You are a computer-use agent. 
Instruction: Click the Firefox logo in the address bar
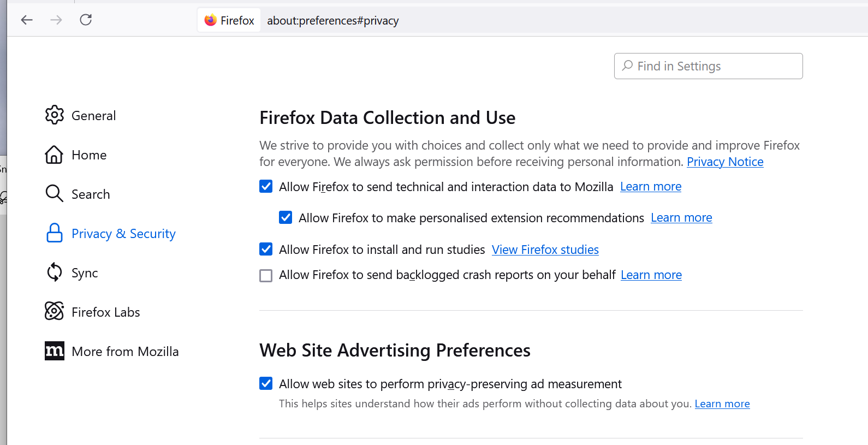pyautogui.click(x=211, y=20)
